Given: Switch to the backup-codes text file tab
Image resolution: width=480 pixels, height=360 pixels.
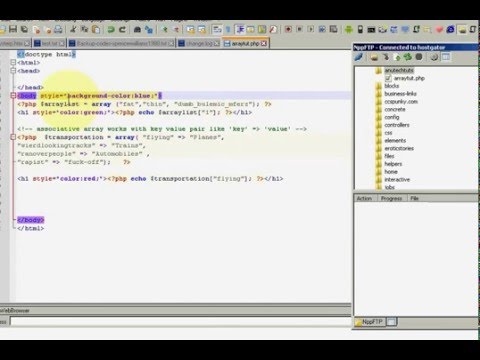Looking at the screenshot, I should 122,43.
